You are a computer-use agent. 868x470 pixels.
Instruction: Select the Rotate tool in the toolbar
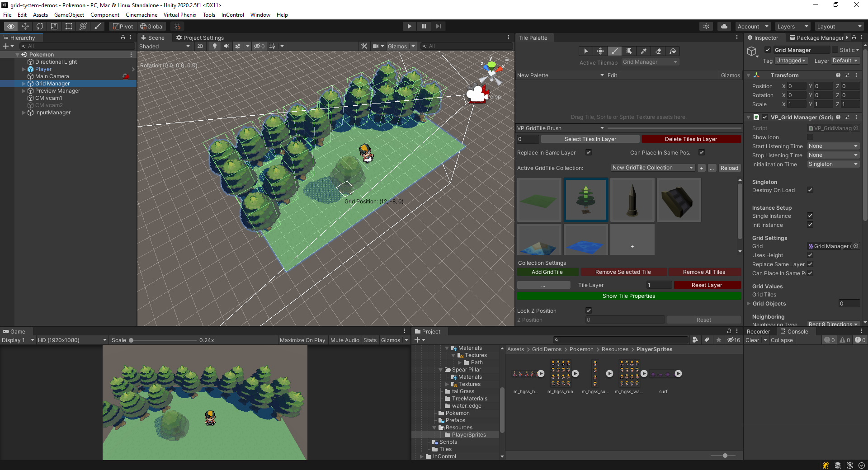tap(40, 26)
